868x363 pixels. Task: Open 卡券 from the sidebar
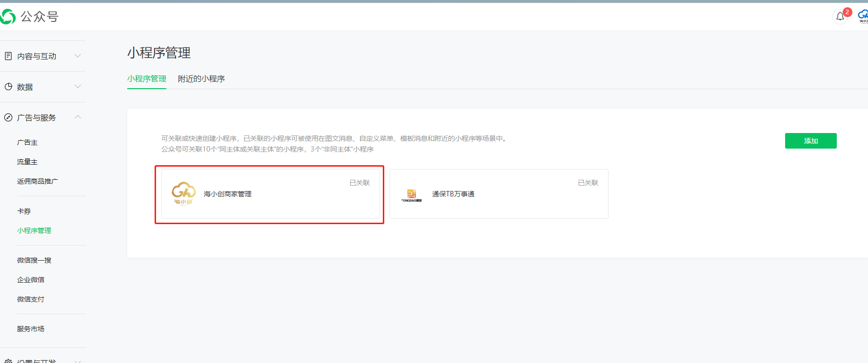point(24,211)
